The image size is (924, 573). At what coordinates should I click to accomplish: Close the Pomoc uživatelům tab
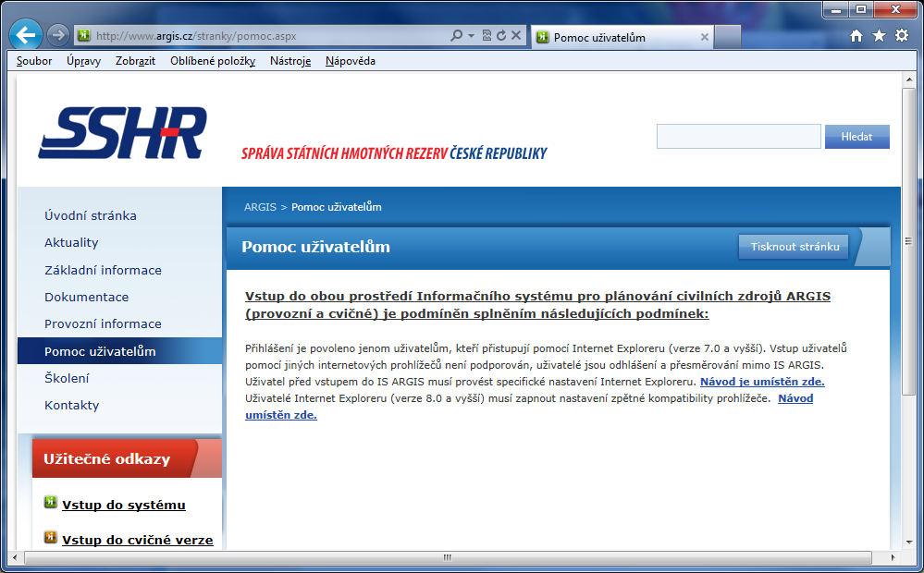tap(704, 37)
